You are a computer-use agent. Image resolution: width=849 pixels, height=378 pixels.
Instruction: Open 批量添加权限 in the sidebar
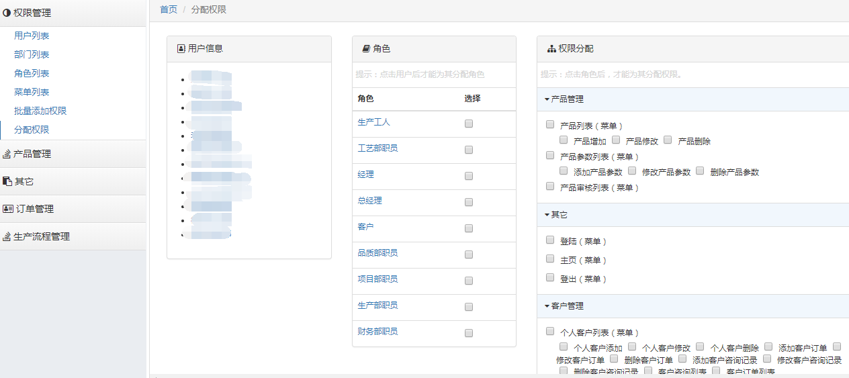pyautogui.click(x=41, y=111)
